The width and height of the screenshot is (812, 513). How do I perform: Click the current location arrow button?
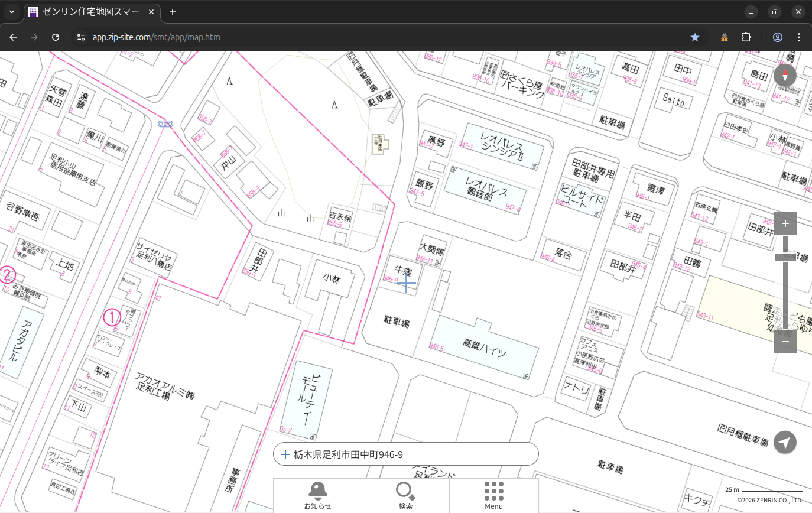point(785,442)
